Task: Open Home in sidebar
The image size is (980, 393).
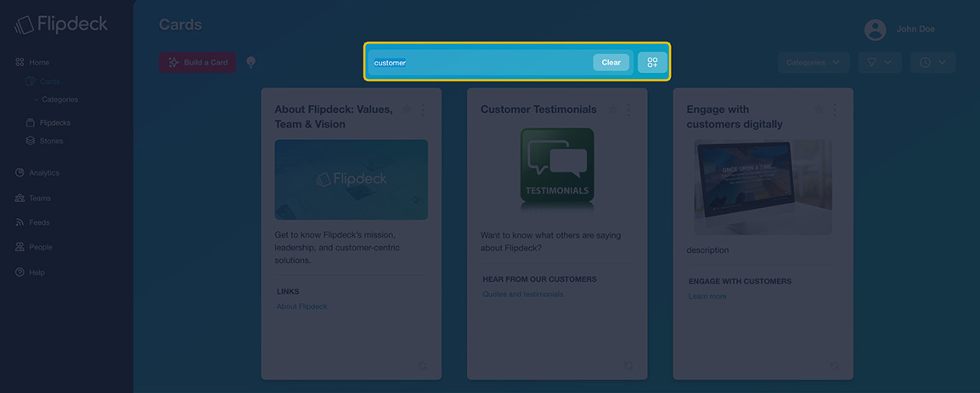Action: [x=32, y=63]
